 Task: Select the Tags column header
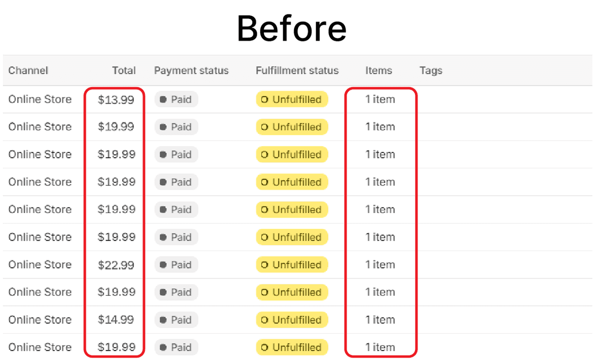[x=430, y=70]
